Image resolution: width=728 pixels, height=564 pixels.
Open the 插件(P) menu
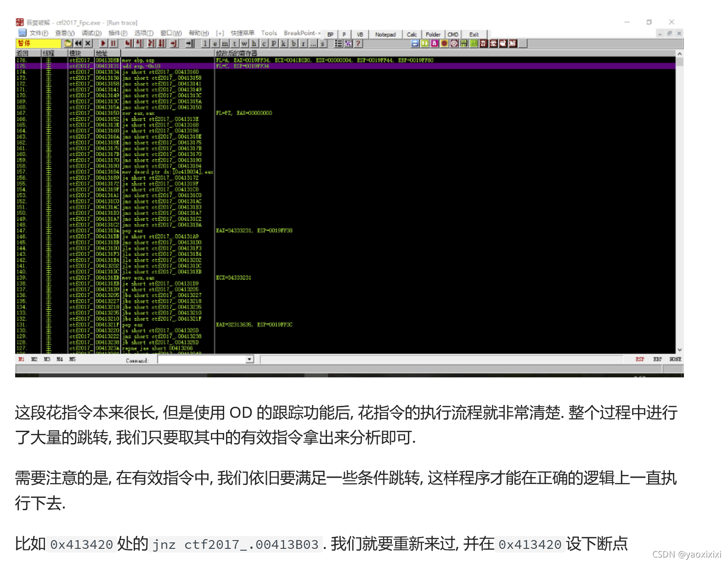118,33
